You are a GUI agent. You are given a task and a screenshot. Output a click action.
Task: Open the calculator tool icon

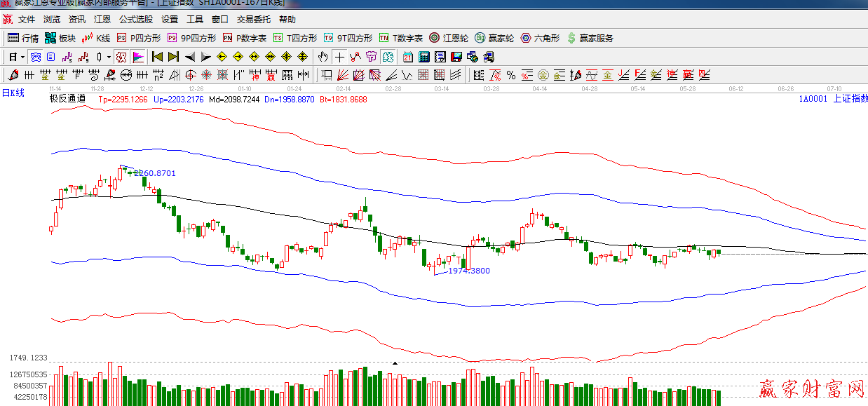pos(424,57)
